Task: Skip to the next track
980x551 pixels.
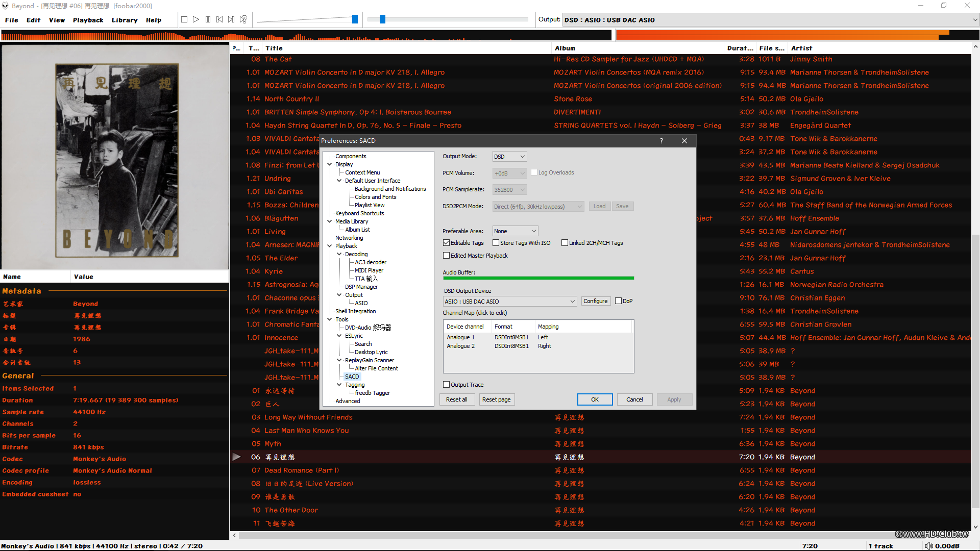Action: (x=231, y=19)
